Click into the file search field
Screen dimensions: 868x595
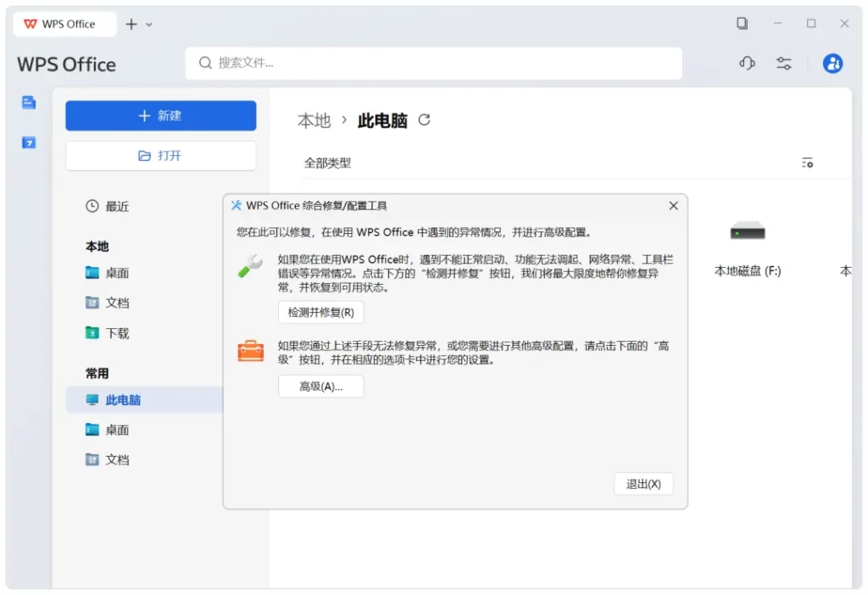[433, 63]
